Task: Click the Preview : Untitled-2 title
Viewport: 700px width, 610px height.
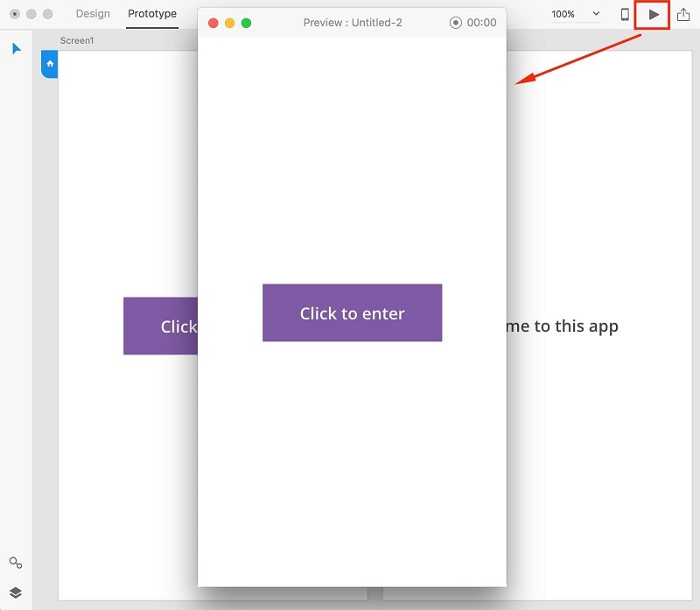Action: pyautogui.click(x=353, y=23)
